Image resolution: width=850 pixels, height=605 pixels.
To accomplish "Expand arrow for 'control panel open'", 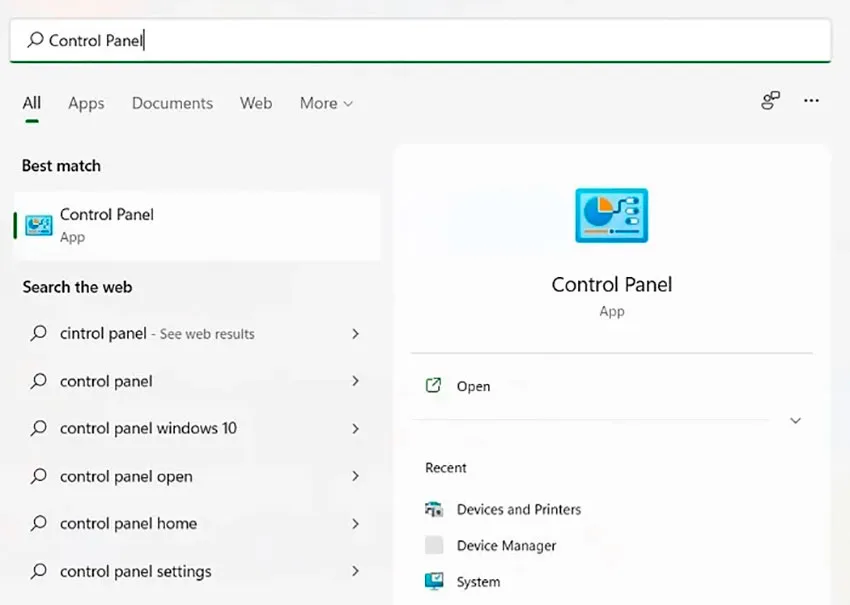I will coord(355,476).
